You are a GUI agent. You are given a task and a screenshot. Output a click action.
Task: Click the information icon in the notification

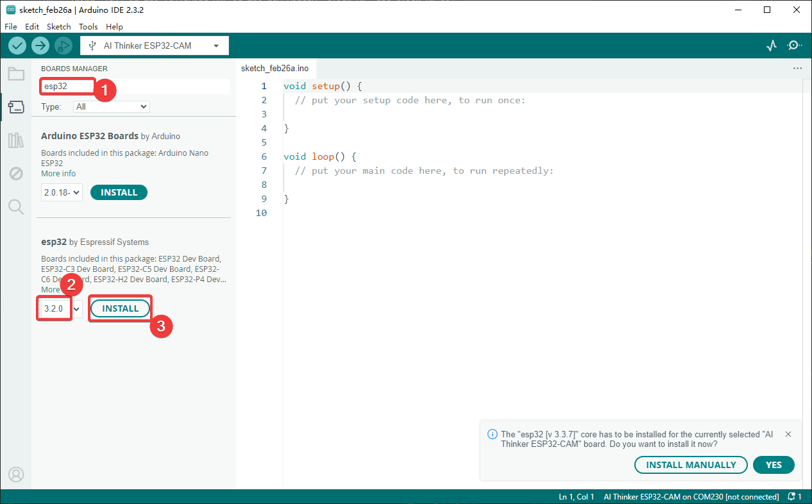coord(493,434)
